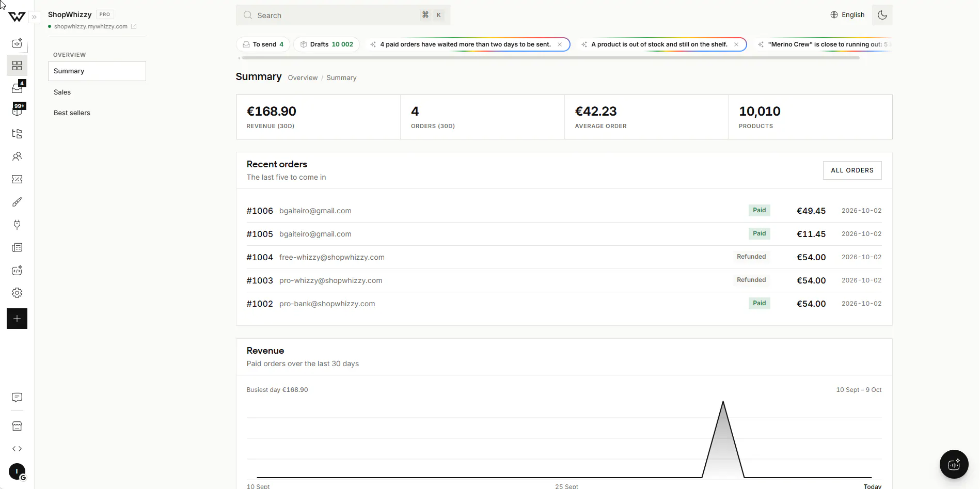The width and height of the screenshot is (980, 489).
Task: Open the discounts coupon icon
Action: [17, 179]
